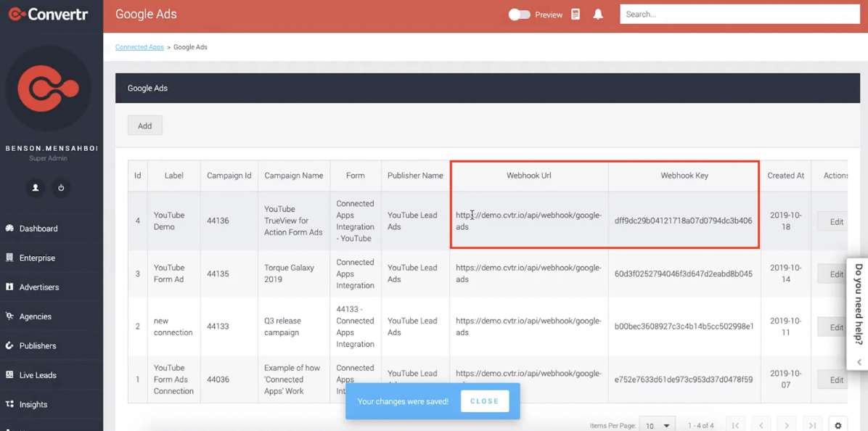Select 'YouTube TrueView for Action Form Ads' cell
The image size is (868, 431).
tap(293, 221)
